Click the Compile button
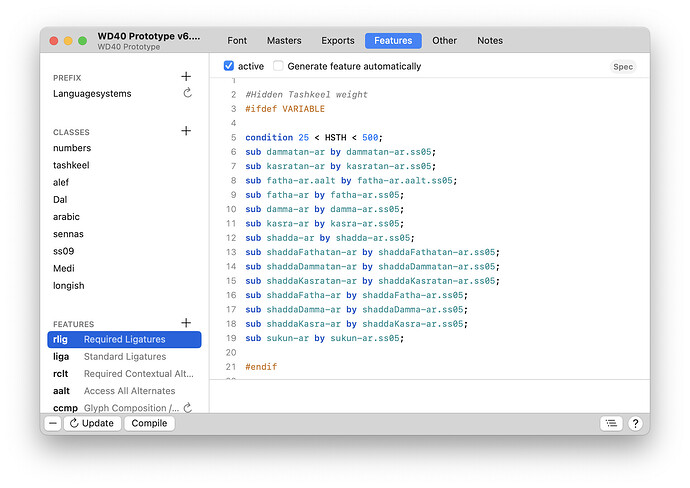This screenshot has width=690, height=488. [x=149, y=423]
